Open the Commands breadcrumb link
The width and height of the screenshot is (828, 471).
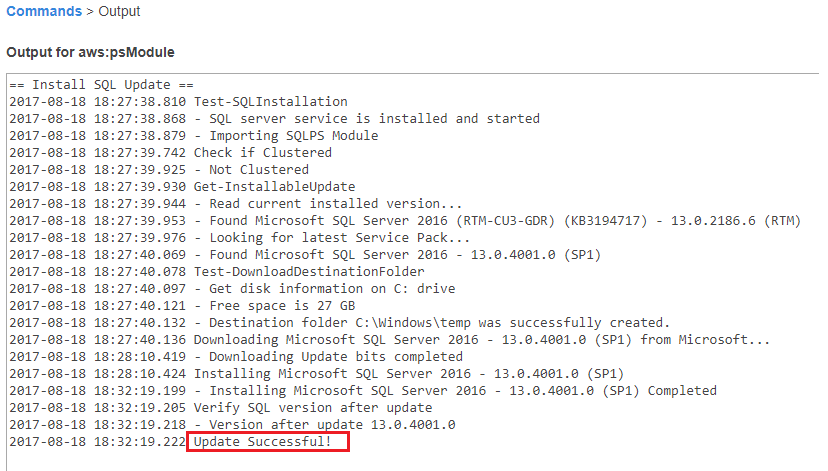tap(44, 11)
